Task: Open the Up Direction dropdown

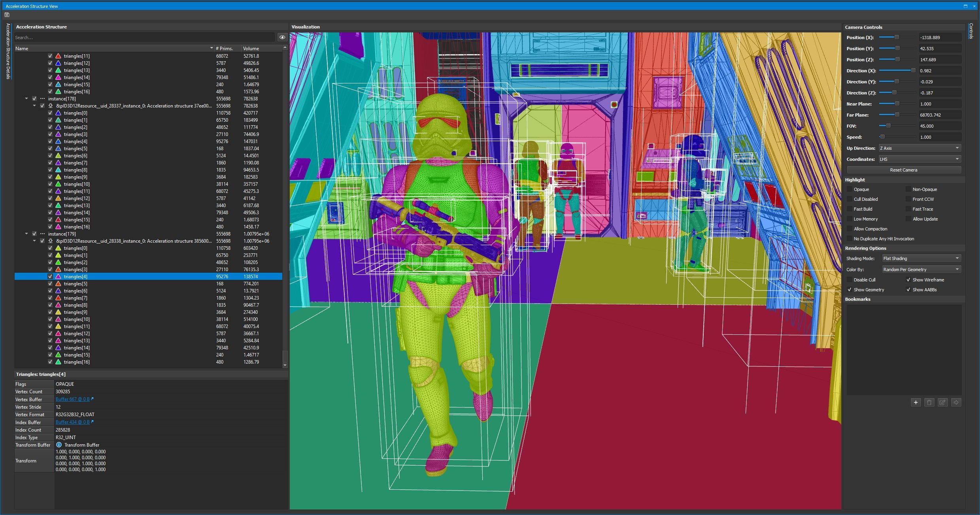Action: tap(920, 148)
